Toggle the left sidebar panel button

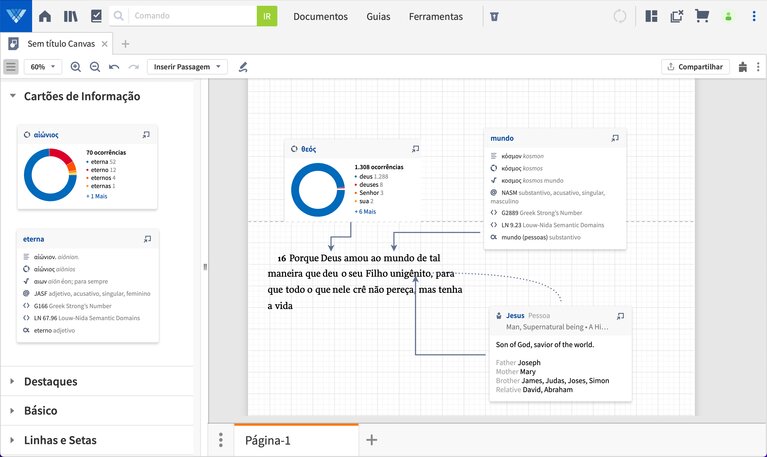pyautogui.click(x=11, y=67)
